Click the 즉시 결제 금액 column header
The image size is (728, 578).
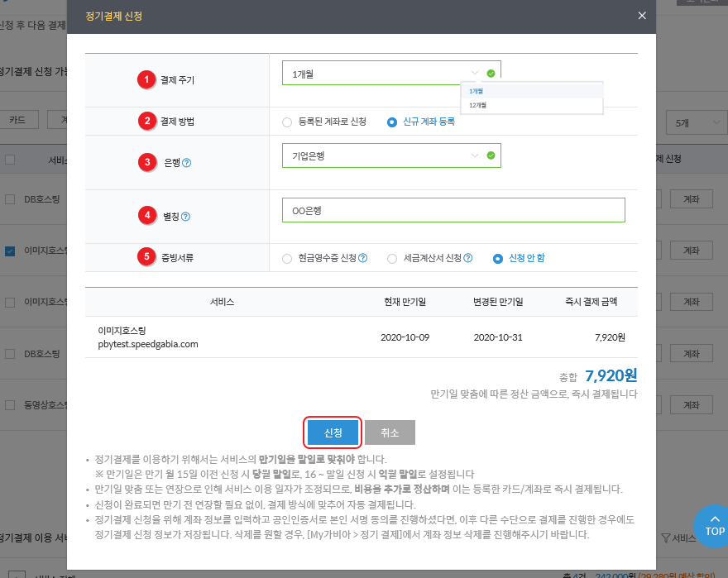591,302
